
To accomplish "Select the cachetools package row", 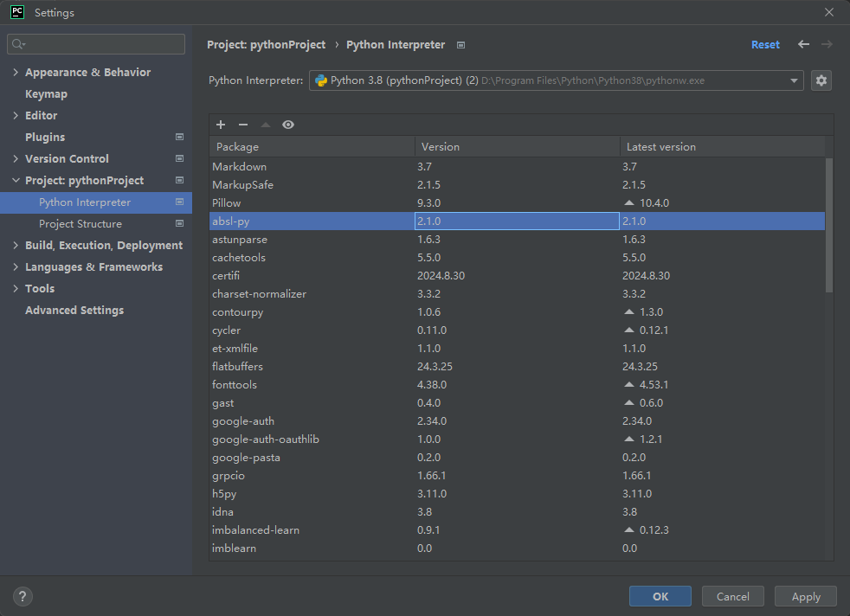I will point(517,257).
